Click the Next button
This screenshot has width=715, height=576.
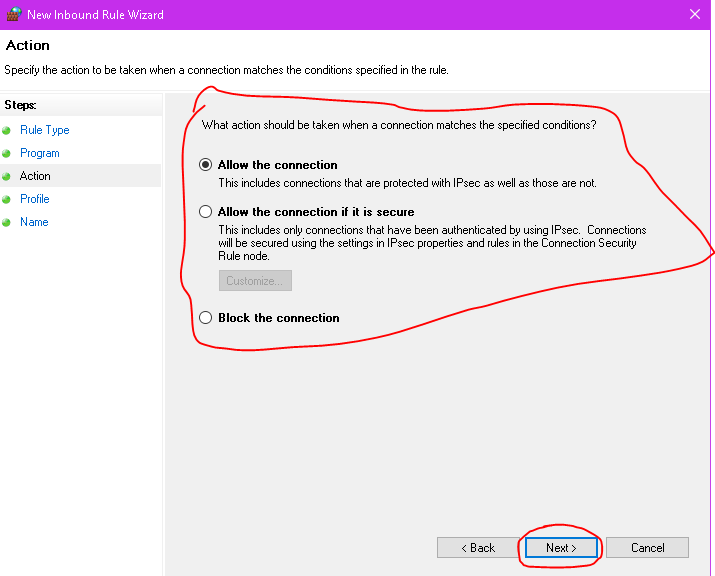[561, 547]
